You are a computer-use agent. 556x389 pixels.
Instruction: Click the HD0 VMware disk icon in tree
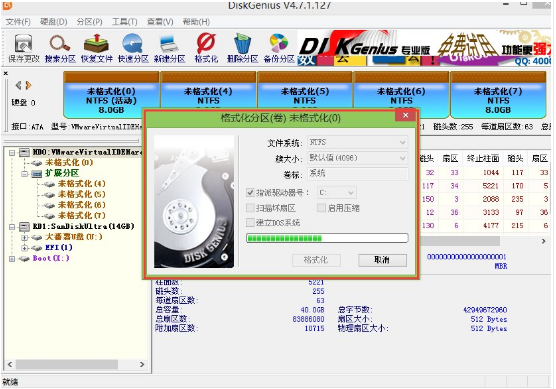[x=24, y=152]
